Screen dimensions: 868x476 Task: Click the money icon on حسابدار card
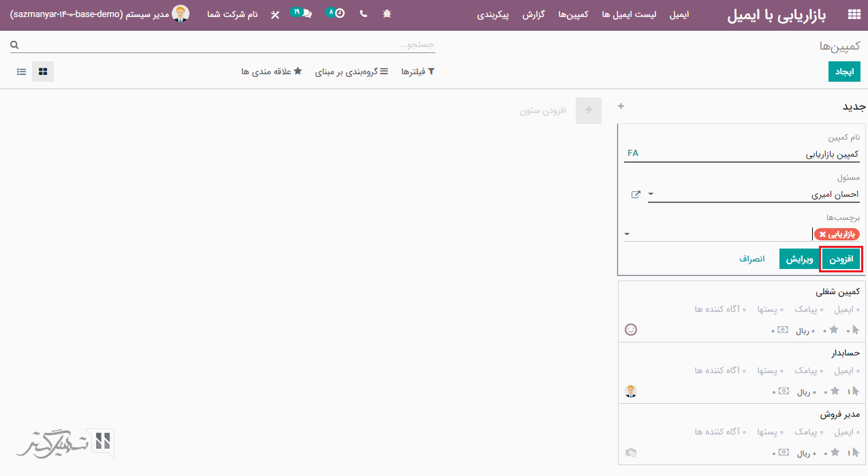pyautogui.click(x=784, y=391)
